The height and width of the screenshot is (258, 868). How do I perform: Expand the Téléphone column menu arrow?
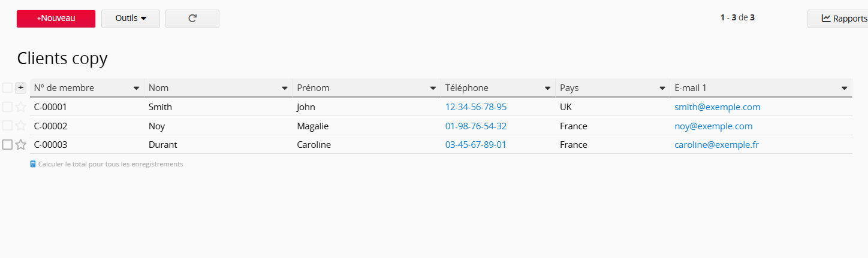tap(547, 88)
